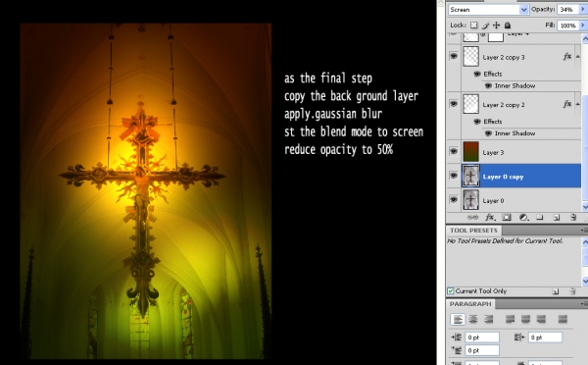This screenshot has height=365, width=588.
Task: Click fx icon on Layer 2 copy 2
Action: 567,104
